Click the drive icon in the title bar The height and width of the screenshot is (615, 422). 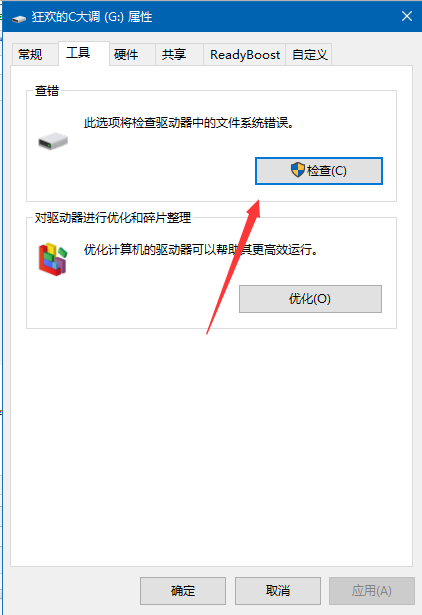pyautogui.click(x=19, y=18)
